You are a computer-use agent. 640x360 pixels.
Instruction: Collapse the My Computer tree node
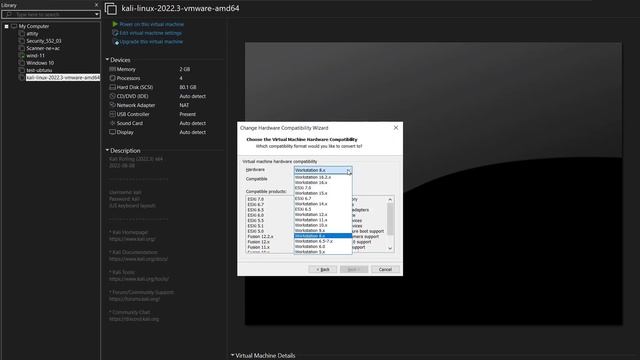tap(7, 26)
